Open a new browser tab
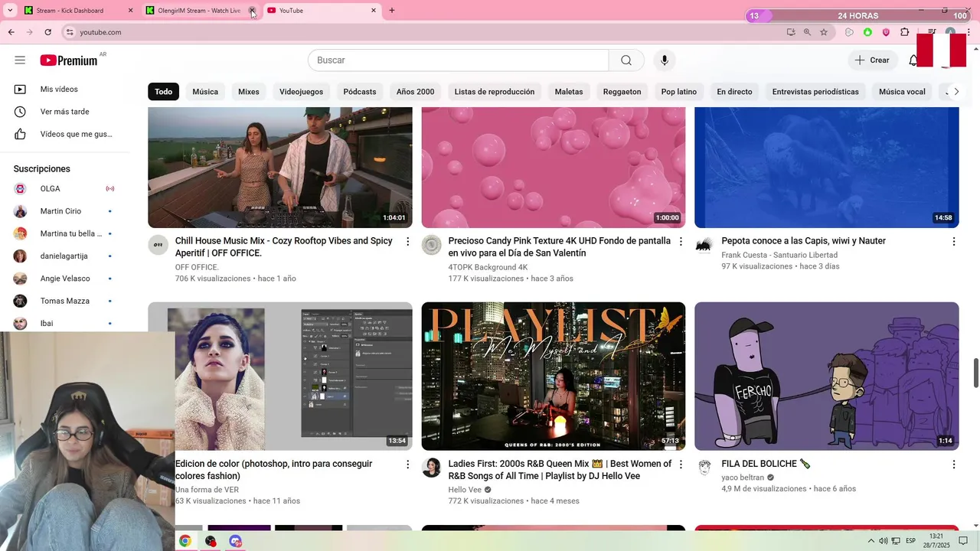Viewport: 980px width, 551px height. (392, 11)
